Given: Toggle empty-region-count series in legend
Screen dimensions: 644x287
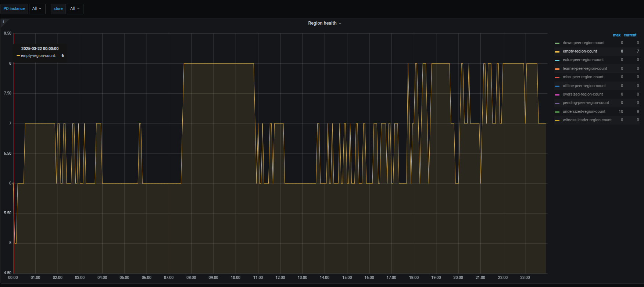Looking at the screenshot, I should 580,51.
